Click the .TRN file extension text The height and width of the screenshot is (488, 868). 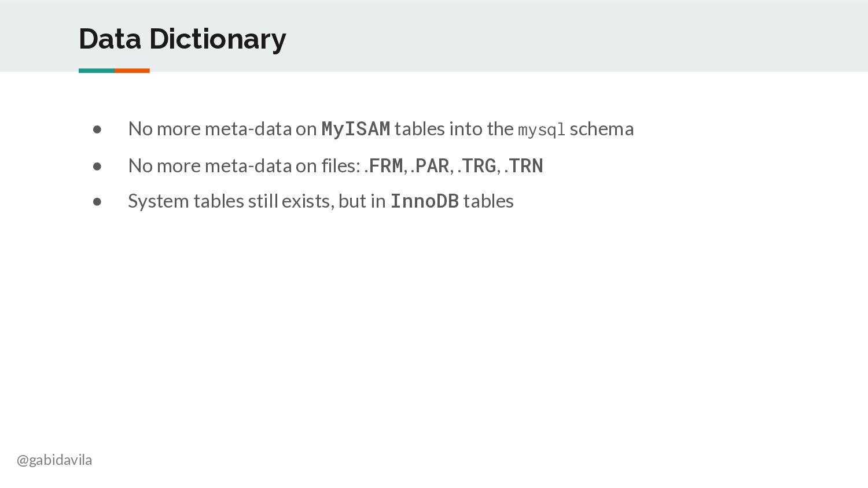pos(524,166)
